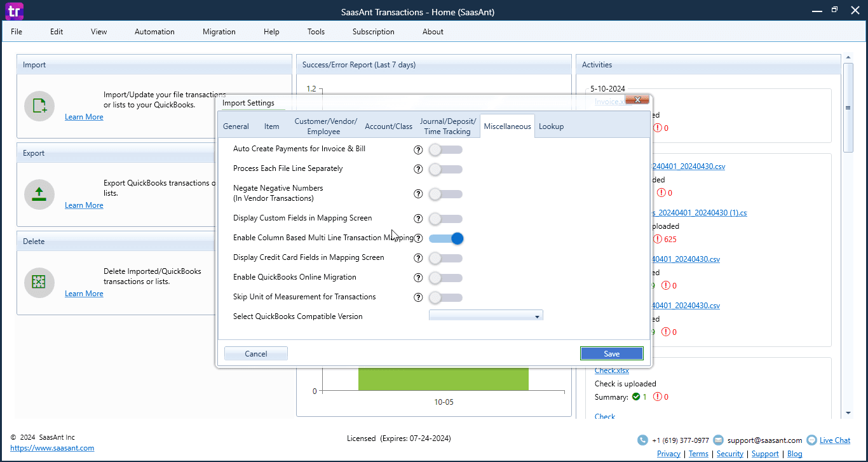Open the View menu

point(99,31)
